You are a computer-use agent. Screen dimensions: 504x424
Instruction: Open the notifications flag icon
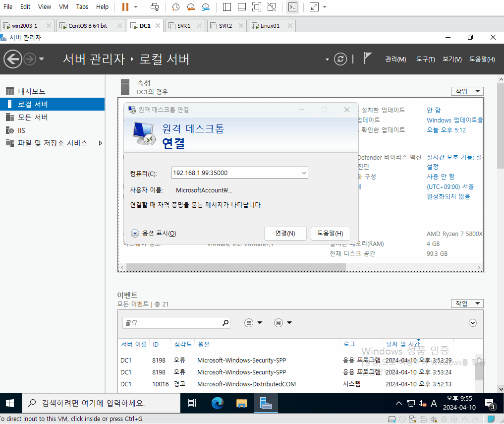pos(367,59)
